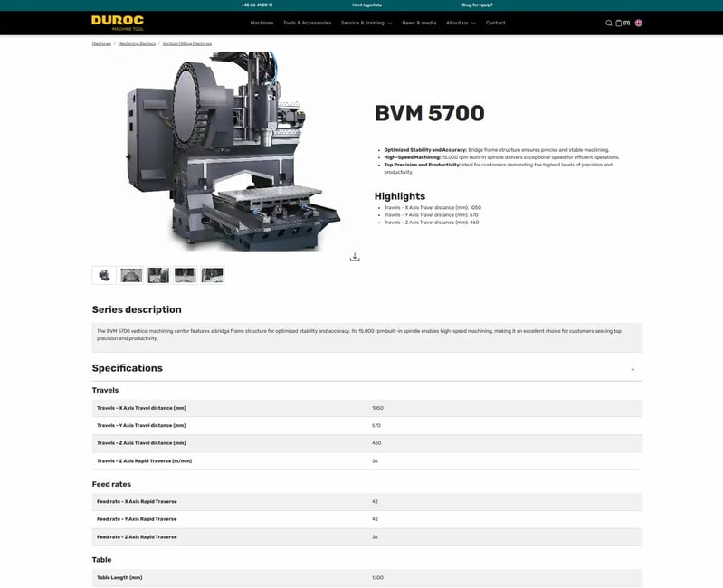Viewport: 723px width, 588px height.
Task: Click 'Optimized Stability and Accuracy' bullet
Action: pos(497,150)
